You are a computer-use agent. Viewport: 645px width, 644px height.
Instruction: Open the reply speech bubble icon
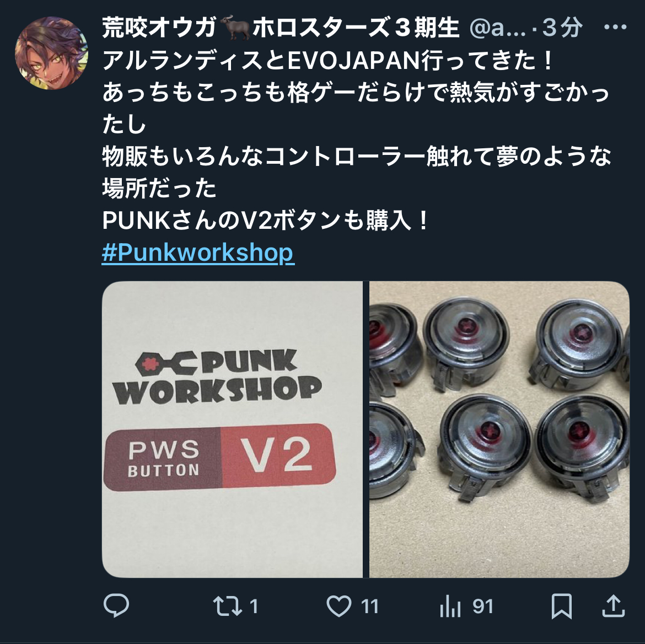pos(116,606)
